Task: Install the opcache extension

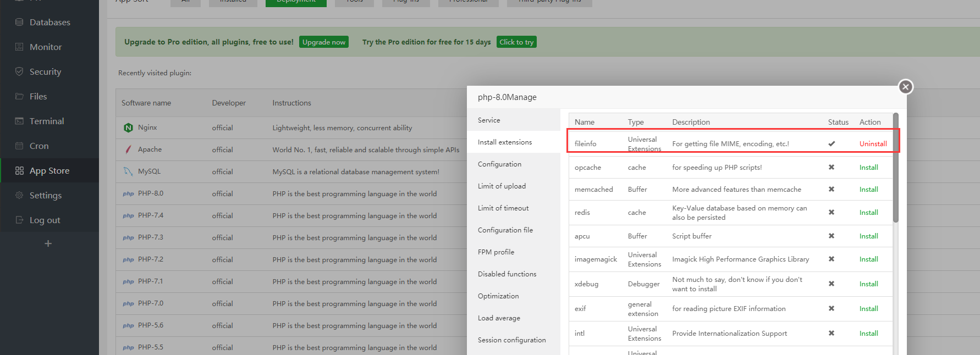Action: [868, 168]
